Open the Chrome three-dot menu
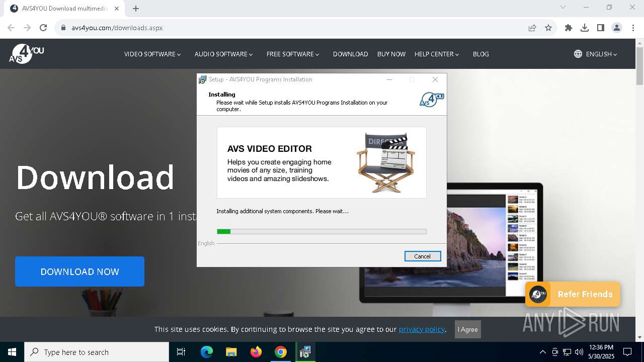The height and width of the screenshot is (362, 644). pyautogui.click(x=633, y=28)
